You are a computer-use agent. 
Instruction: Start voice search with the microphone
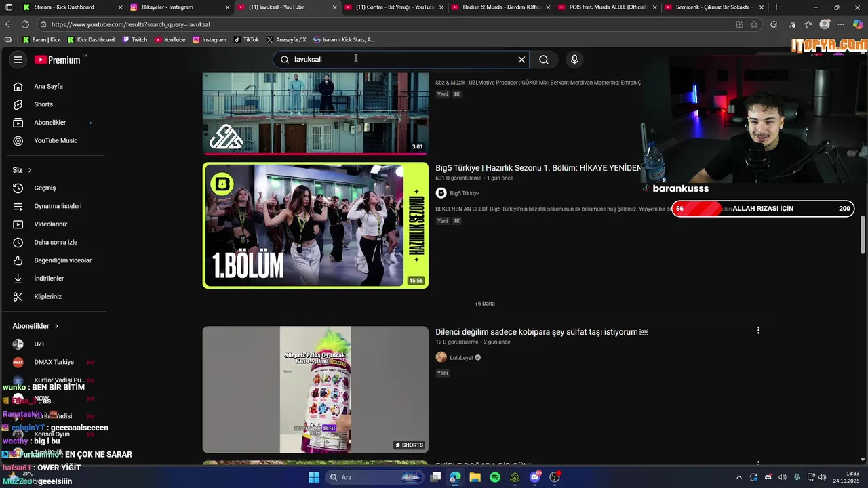click(574, 60)
